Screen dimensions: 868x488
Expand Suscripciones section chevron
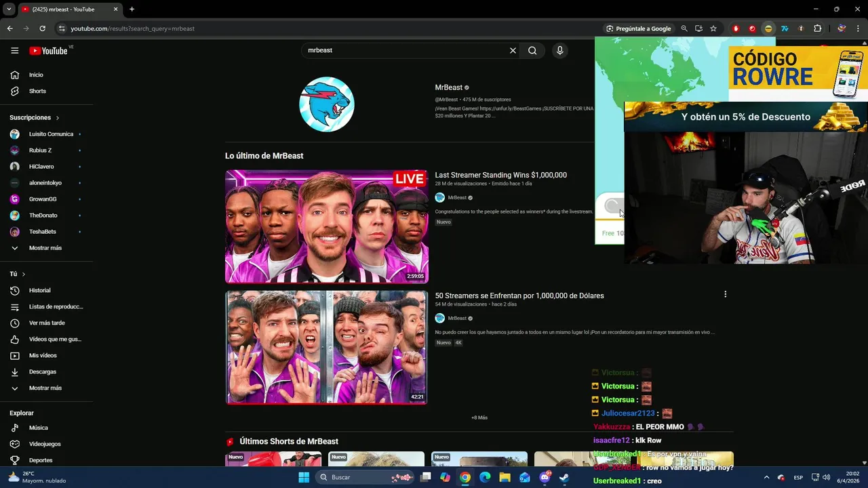(x=58, y=118)
